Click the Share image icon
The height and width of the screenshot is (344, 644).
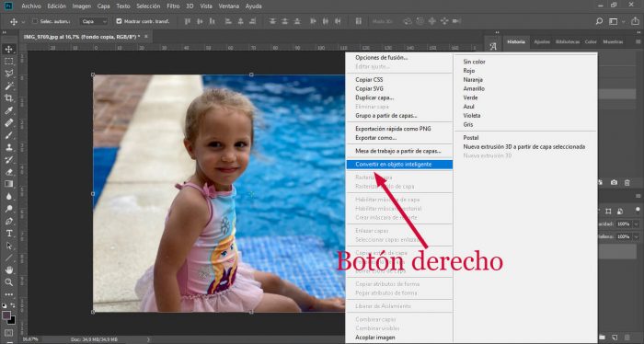click(636, 21)
